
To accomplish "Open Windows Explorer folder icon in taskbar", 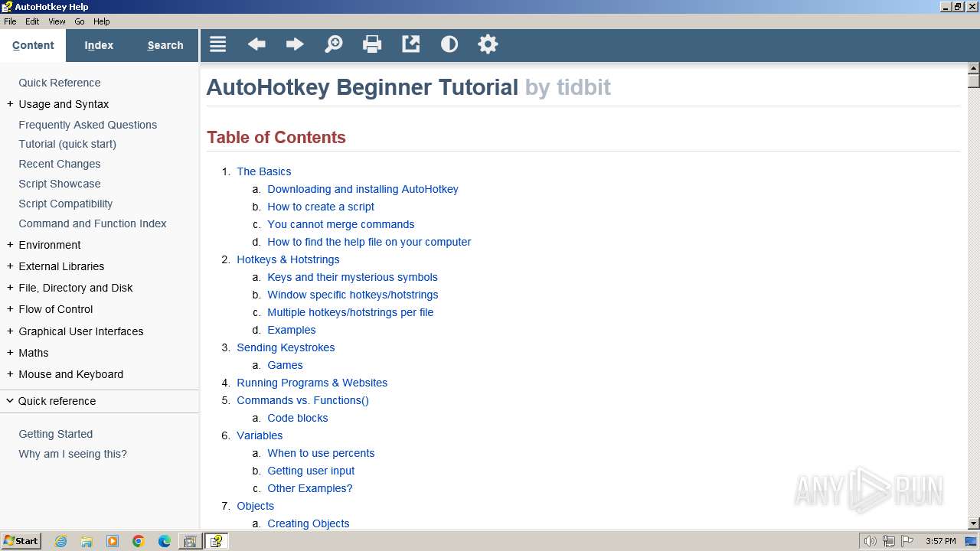I will click(87, 541).
